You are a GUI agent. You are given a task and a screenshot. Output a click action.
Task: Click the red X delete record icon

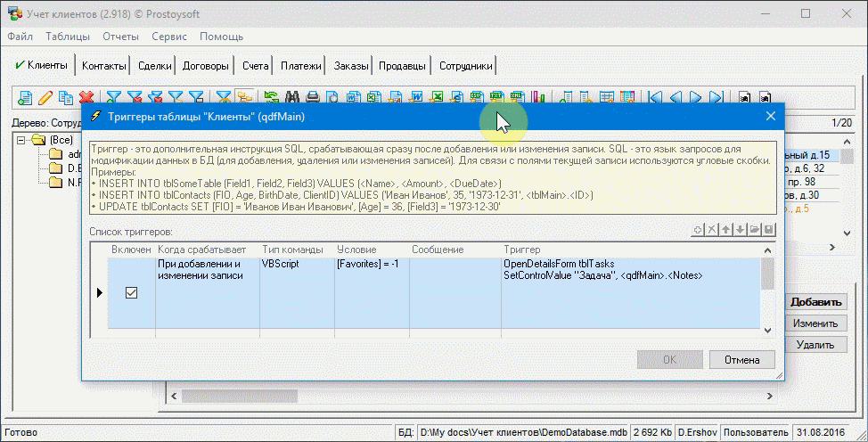click(x=86, y=97)
